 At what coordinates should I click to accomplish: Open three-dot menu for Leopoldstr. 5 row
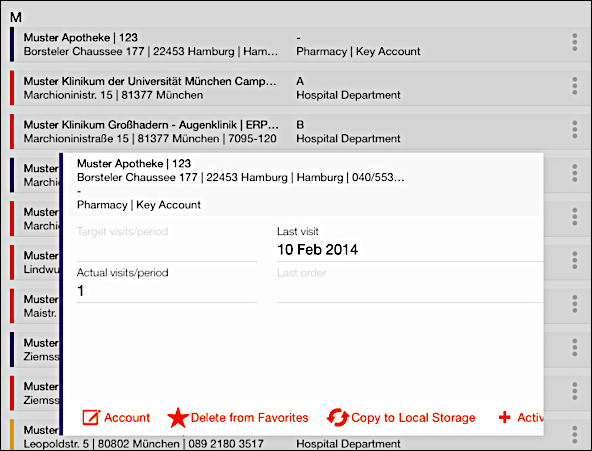pos(574,435)
